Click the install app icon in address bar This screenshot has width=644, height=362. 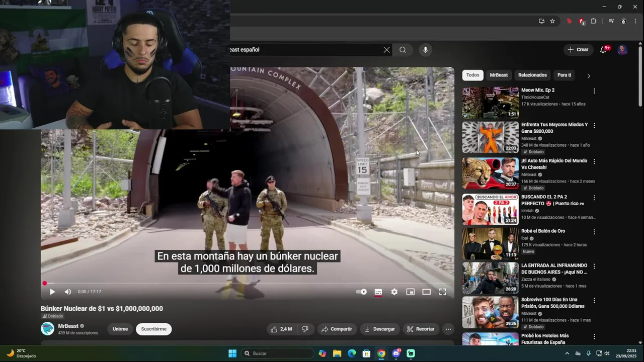point(541,21)
